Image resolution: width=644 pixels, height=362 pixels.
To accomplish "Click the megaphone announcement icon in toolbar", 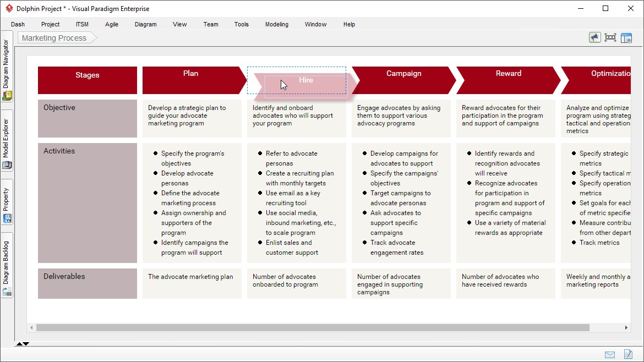I will point(594,38).
